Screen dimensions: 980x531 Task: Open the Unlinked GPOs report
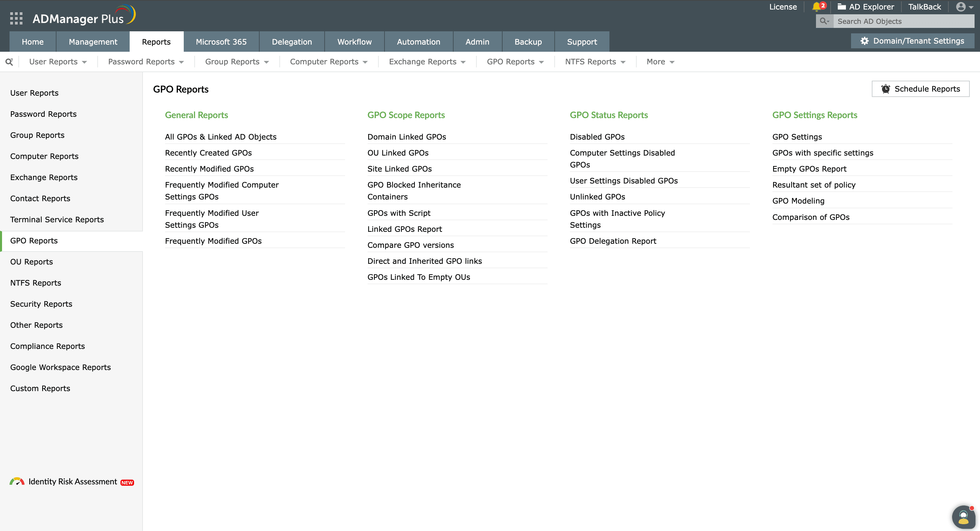(597, 197)
